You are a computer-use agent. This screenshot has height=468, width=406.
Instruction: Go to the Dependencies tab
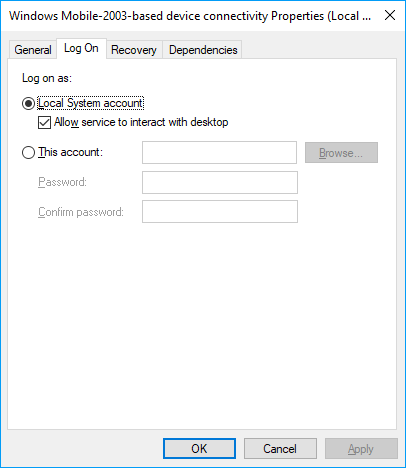(203, 50)
